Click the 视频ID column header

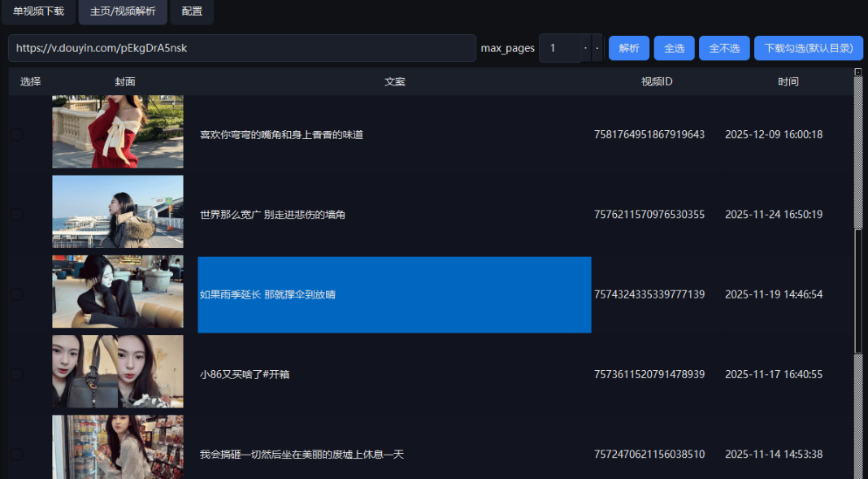point(657,82)
